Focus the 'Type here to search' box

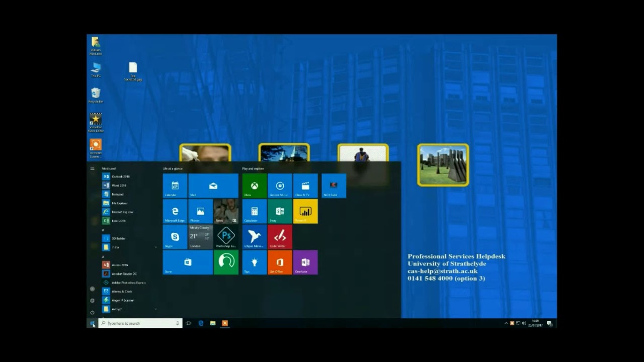coord(140,323)
